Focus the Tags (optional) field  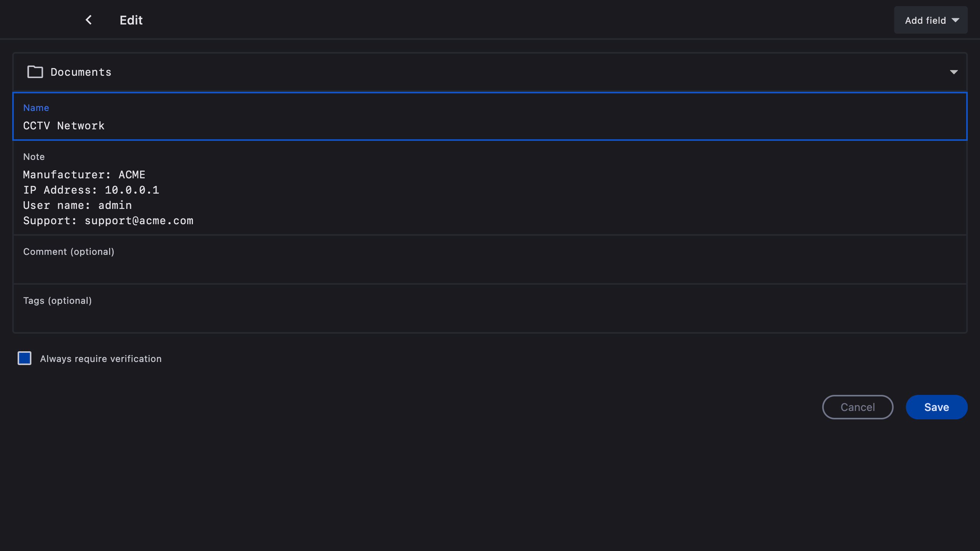click(490, 313)
